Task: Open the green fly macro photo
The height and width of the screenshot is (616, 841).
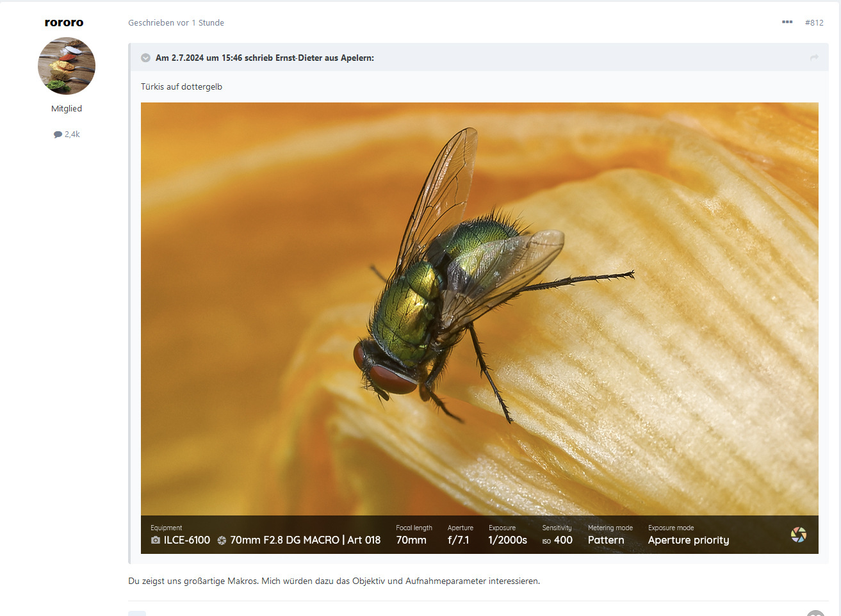Action: pyautogui.click(x=479, y=307)
